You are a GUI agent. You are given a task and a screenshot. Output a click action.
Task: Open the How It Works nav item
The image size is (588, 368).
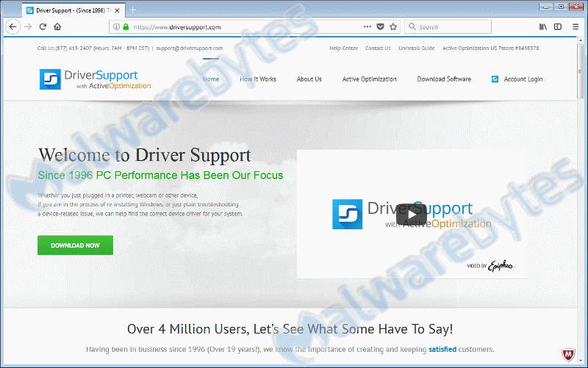tap(258, 79)
